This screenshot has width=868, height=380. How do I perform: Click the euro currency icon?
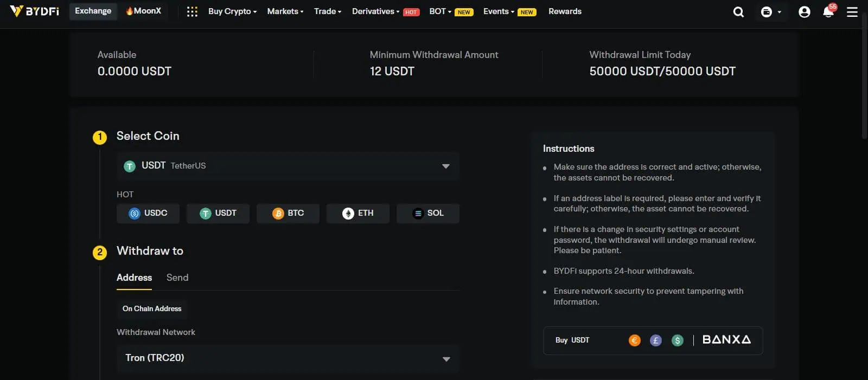(x=635, y=340)
